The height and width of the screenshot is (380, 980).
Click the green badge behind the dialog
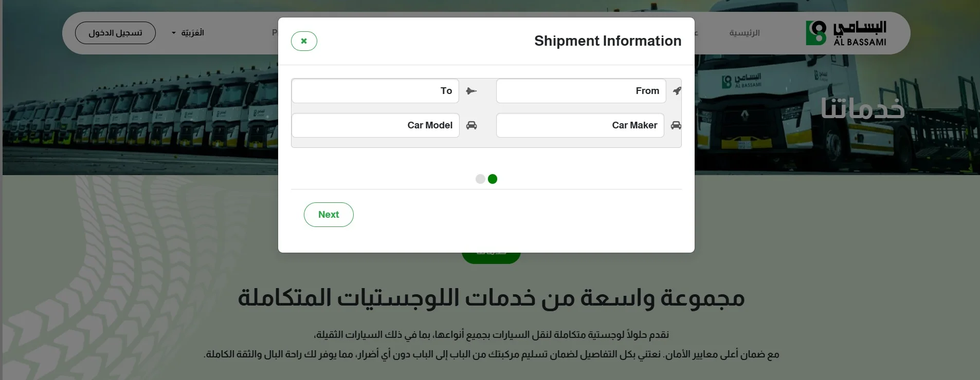click(x=491, y=255)
